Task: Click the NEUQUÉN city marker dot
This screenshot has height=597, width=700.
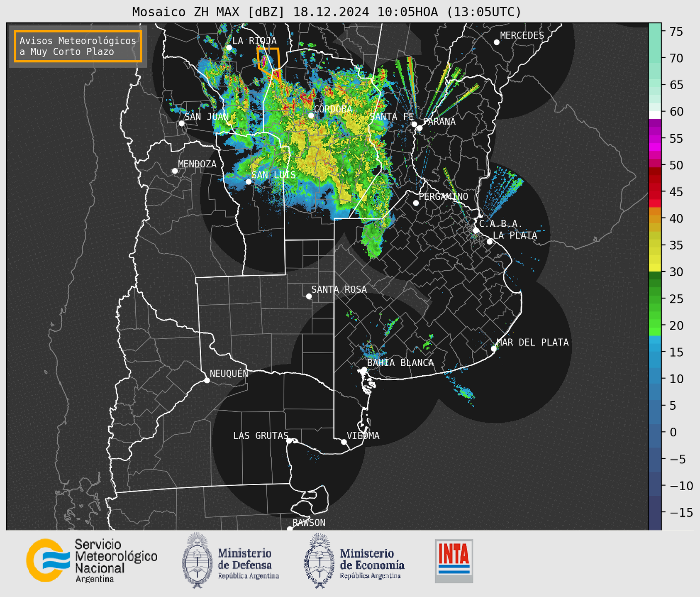Action: (207, 380)
